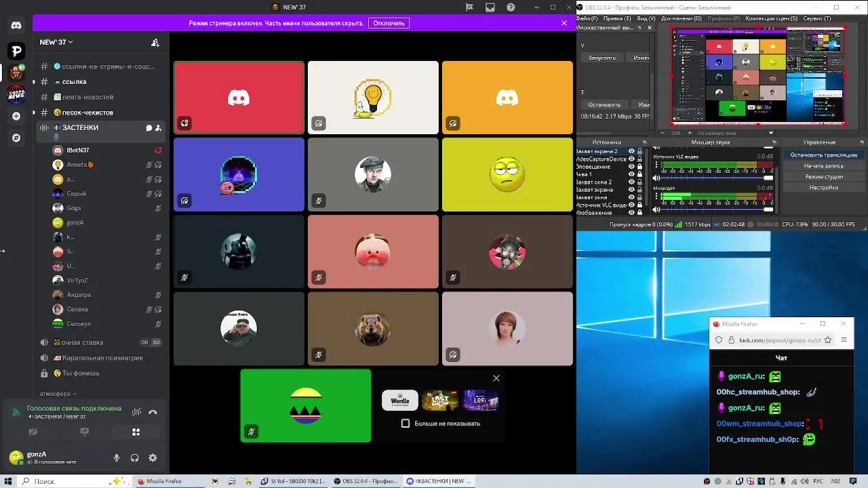
Task: Open Коллекция сцен menu in OBS
Action: point(771,18)
